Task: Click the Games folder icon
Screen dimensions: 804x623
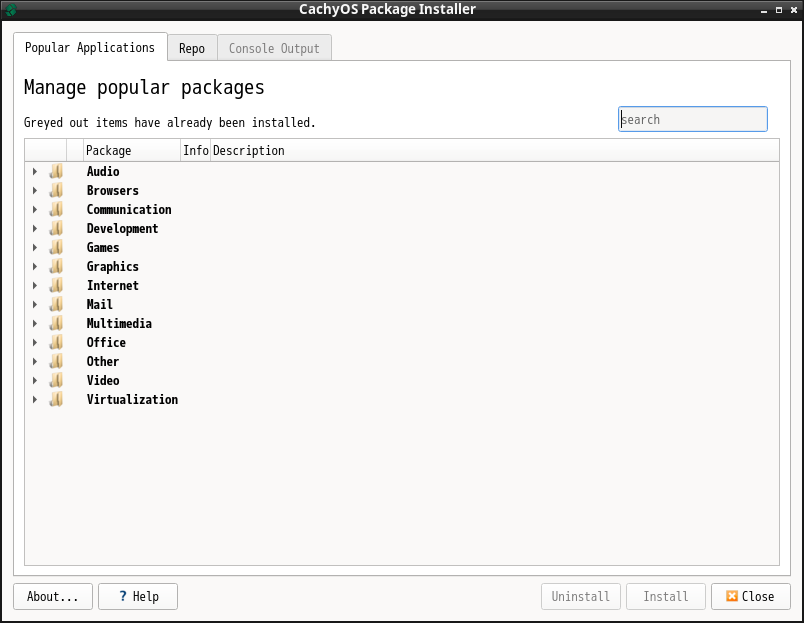Action: coord(56,248)
